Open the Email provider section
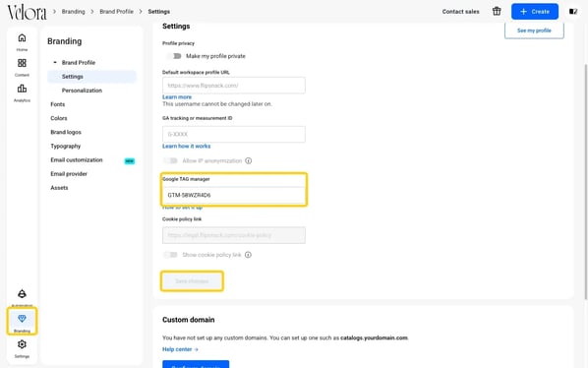This screenshot has width=588, height=368. pyautogui.click(x=69, y=174)
